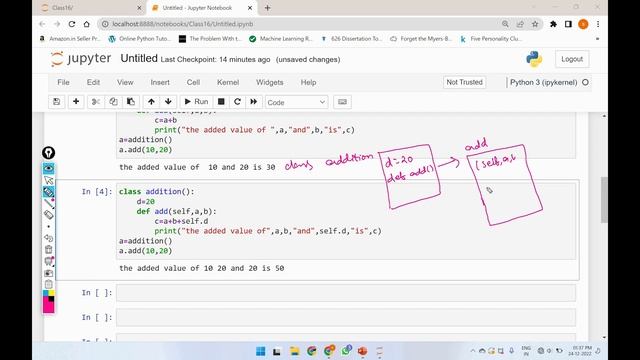The width and height of the screenshot is (640, 360).
Task: Select the cursor tool in the pen toolbar
Action: 49,180
